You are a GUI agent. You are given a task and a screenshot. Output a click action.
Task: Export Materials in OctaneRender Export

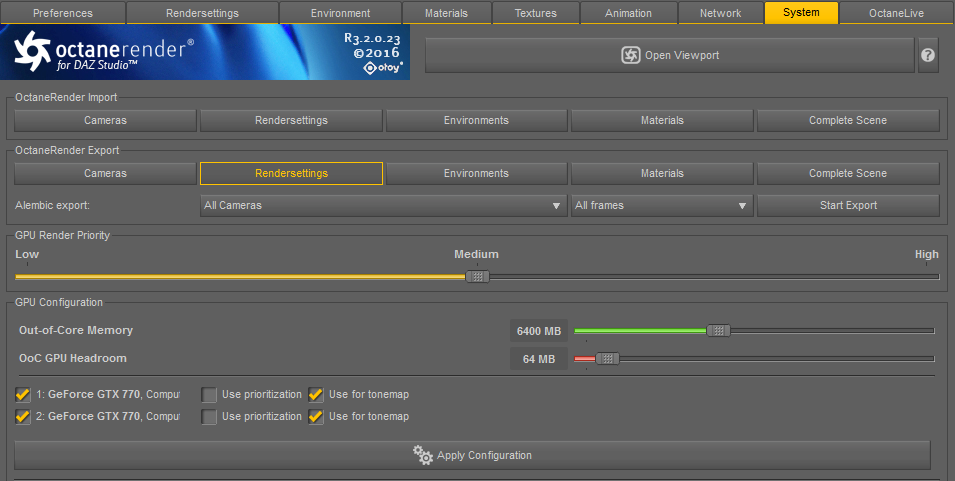662,174
